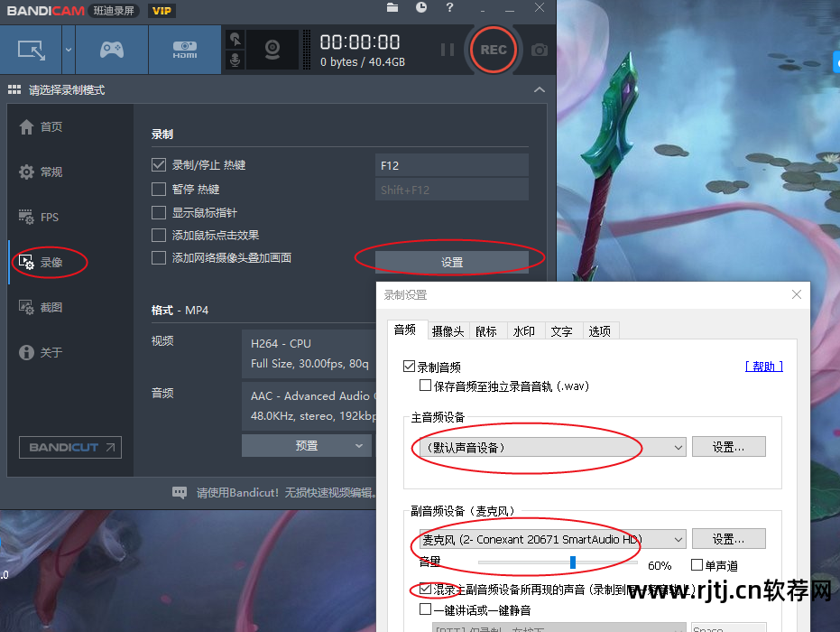Enable 一键讲话或一键静音 checkbox
This screenshot has width=840, height=632.
tap(425, 609)
